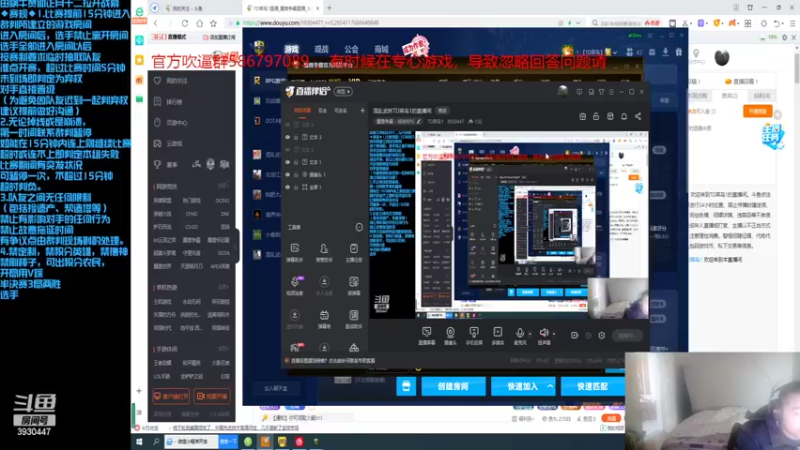This screenshot has height=450, width=800.
Task: Click the 快速匹配 button
Action: pos(592,386)
